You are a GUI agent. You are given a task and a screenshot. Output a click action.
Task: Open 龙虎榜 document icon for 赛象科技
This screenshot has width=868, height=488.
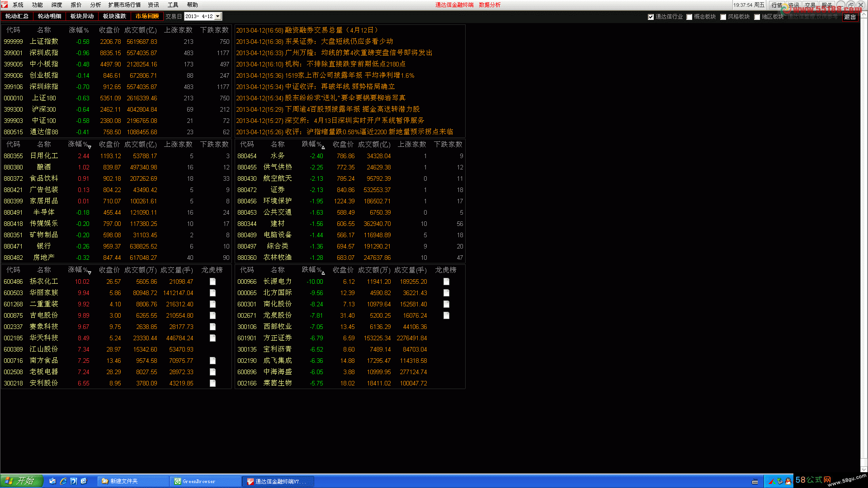click(212, 327)
